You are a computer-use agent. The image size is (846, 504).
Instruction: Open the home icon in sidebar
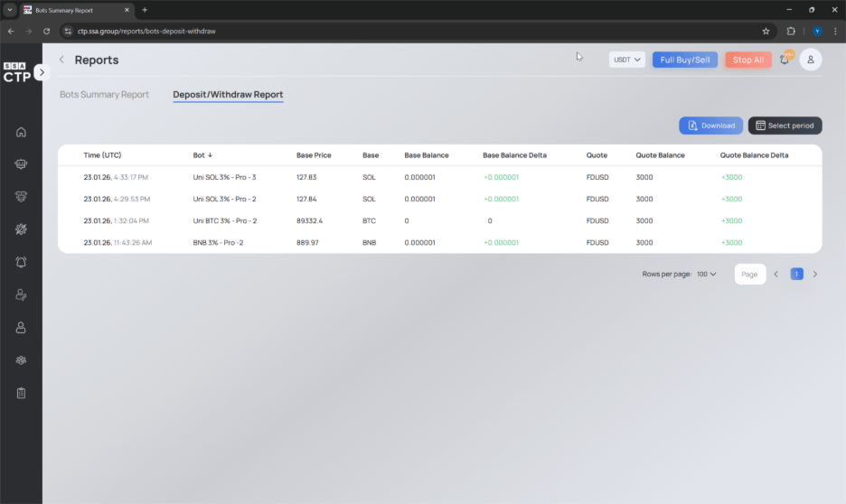(x=21, y=132)
